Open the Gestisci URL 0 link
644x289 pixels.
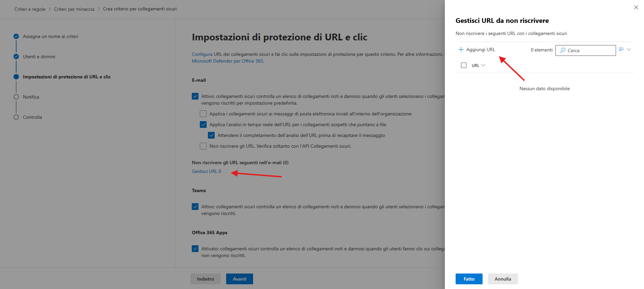pyautogui.click(x=207, y=171)
